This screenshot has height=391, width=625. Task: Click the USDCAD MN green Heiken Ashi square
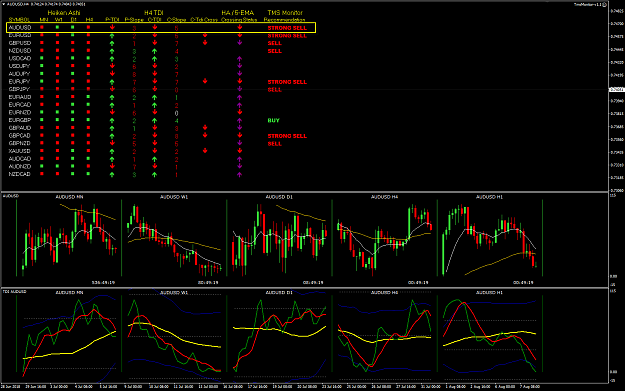42,58
